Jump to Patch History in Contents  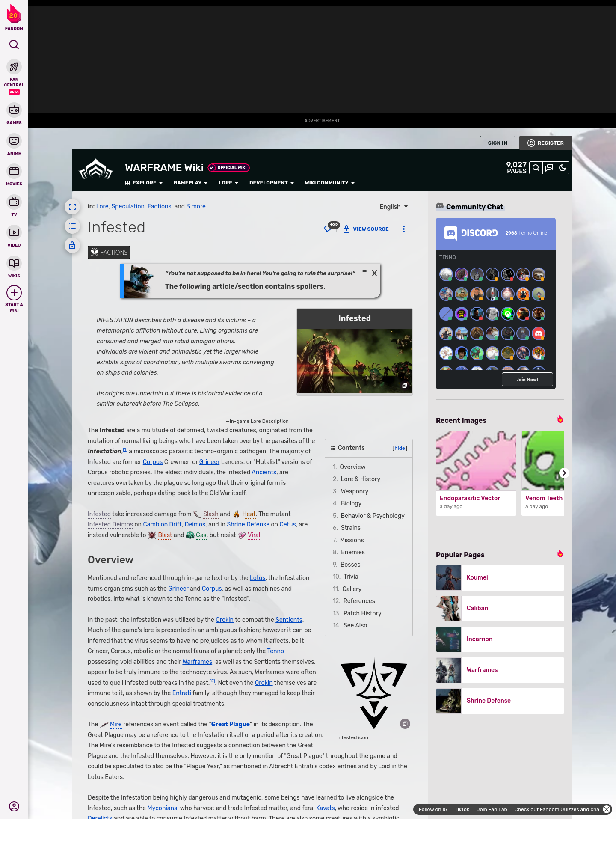click(362, 613)
